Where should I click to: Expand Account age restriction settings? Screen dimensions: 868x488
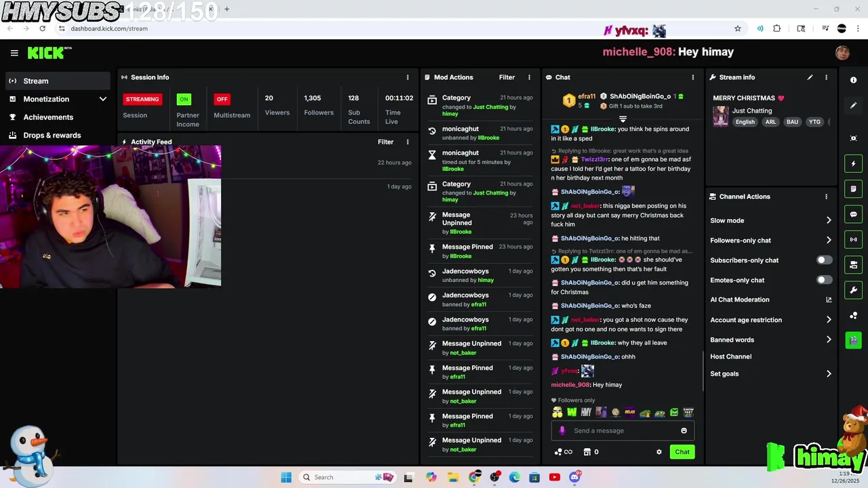click(770, 320)
